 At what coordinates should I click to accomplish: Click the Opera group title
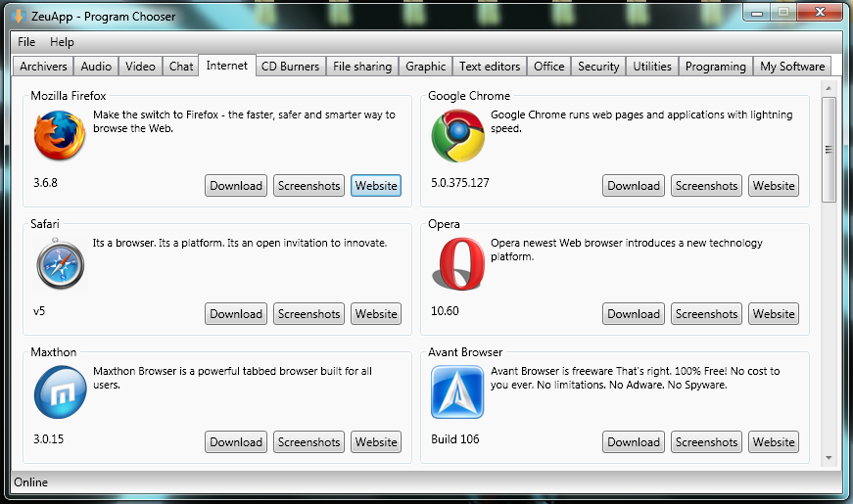(444, 224)
